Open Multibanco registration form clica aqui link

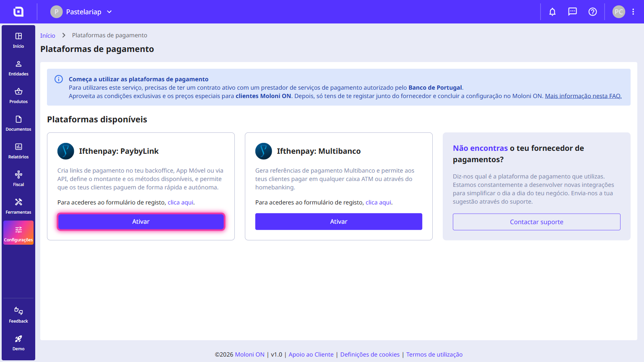click(x=379, y=202)
